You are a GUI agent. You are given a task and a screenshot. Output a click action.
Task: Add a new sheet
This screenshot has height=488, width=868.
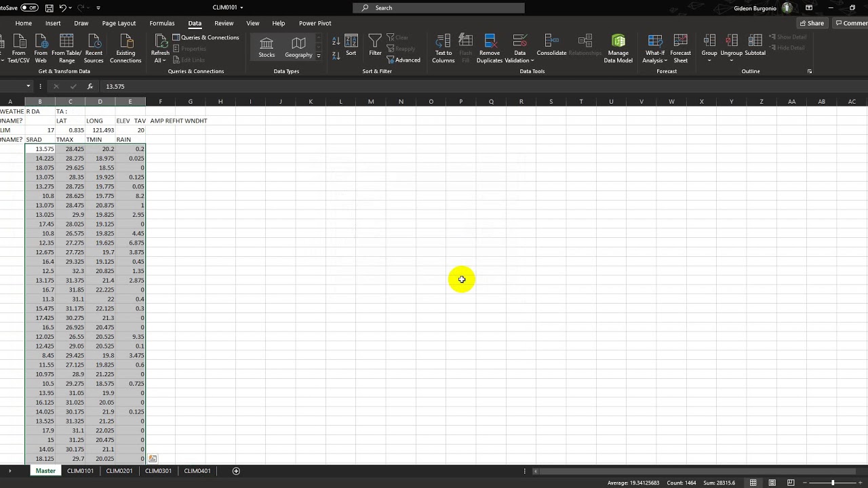point(236,471)
